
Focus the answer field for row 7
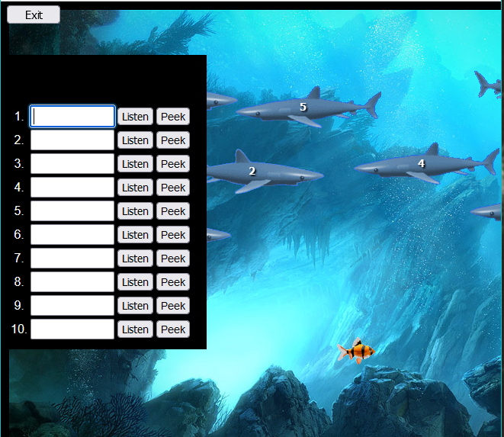coord(72,259)
